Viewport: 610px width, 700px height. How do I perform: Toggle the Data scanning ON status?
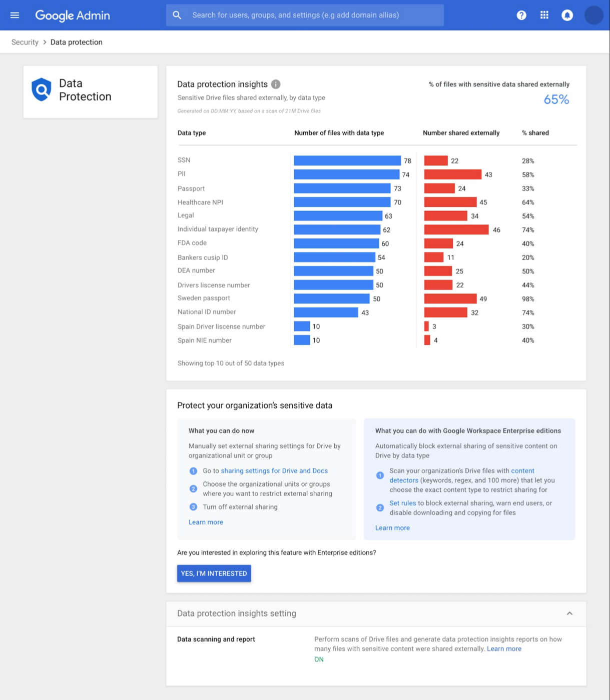319,659
